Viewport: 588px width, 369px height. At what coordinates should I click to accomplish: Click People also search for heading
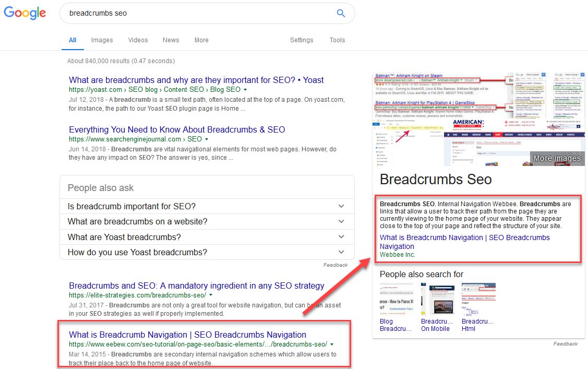(422, 274)
